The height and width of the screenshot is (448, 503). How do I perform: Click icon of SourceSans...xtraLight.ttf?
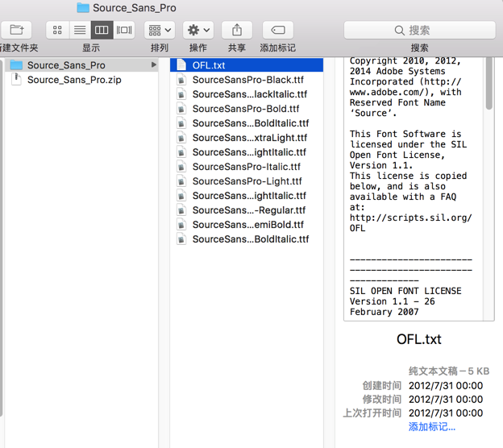181,138
